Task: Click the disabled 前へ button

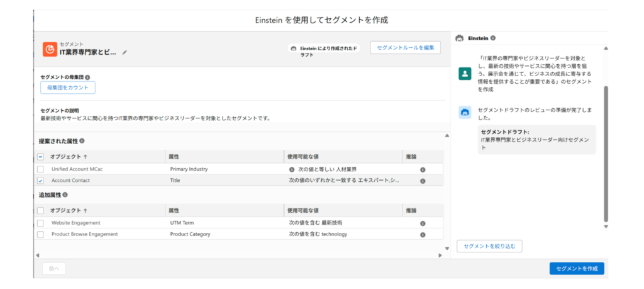Action: pos(54,268)
